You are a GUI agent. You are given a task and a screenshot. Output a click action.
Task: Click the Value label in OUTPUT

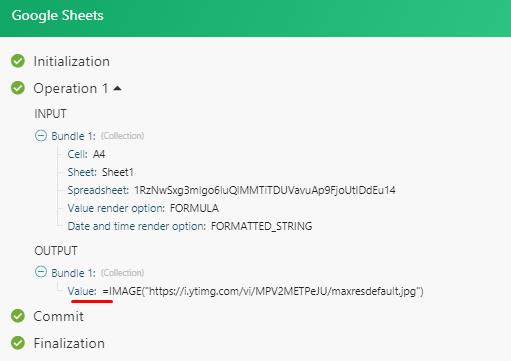click(82, 291)
